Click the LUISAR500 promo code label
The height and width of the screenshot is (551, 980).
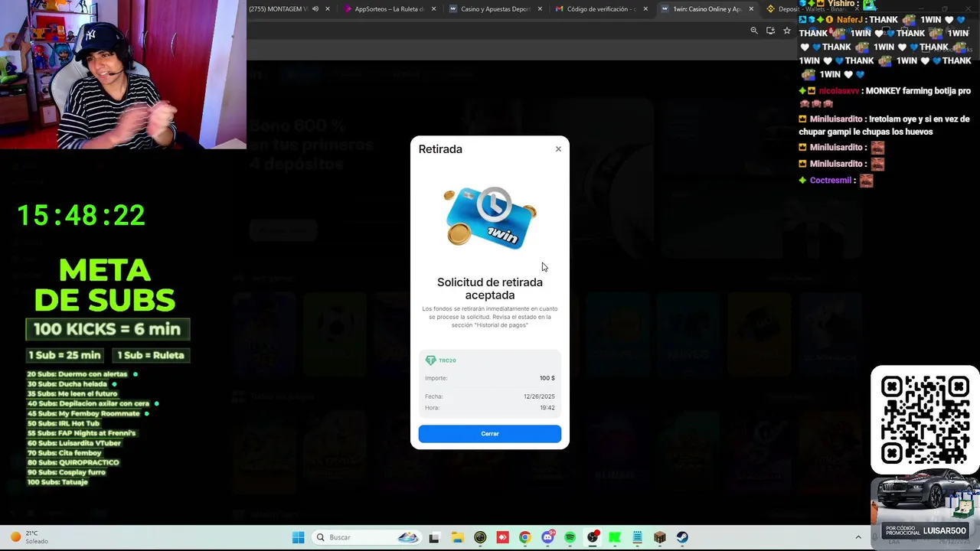coord(944,530)
